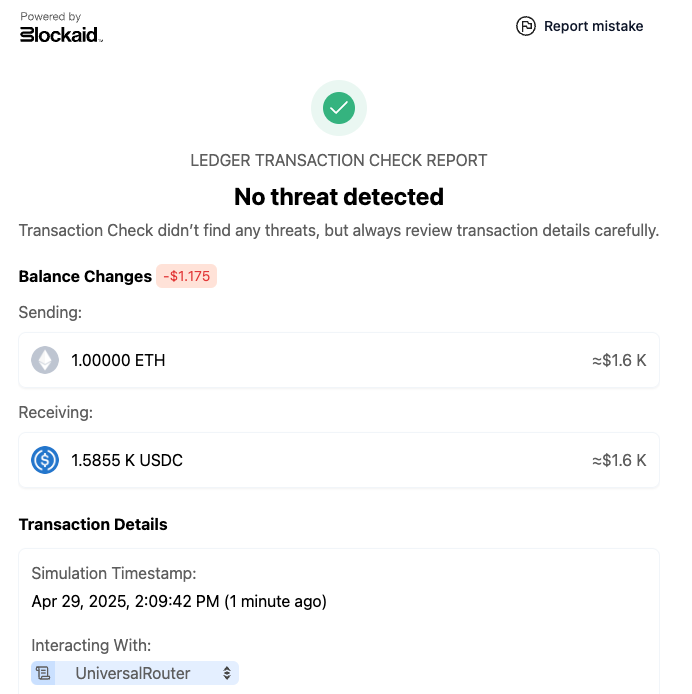Click the 1.00000 ETH sending amount
Viewport: 692px width, 694px height.
tap(118, 360)
